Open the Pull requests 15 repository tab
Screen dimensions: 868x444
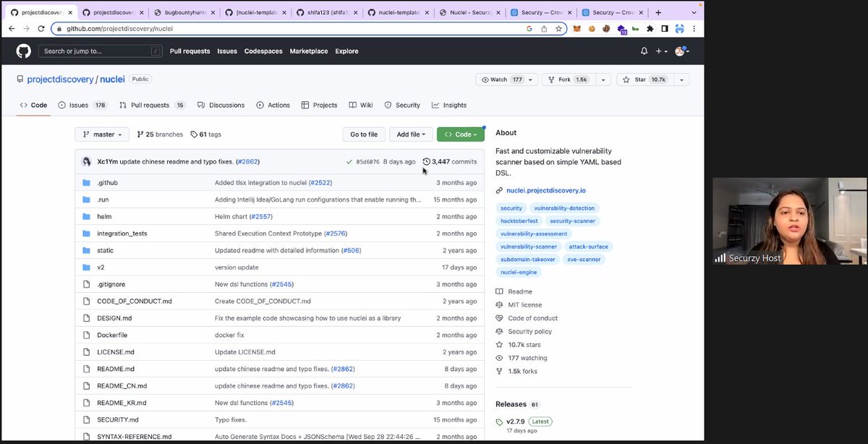click(x=153, y=105)
